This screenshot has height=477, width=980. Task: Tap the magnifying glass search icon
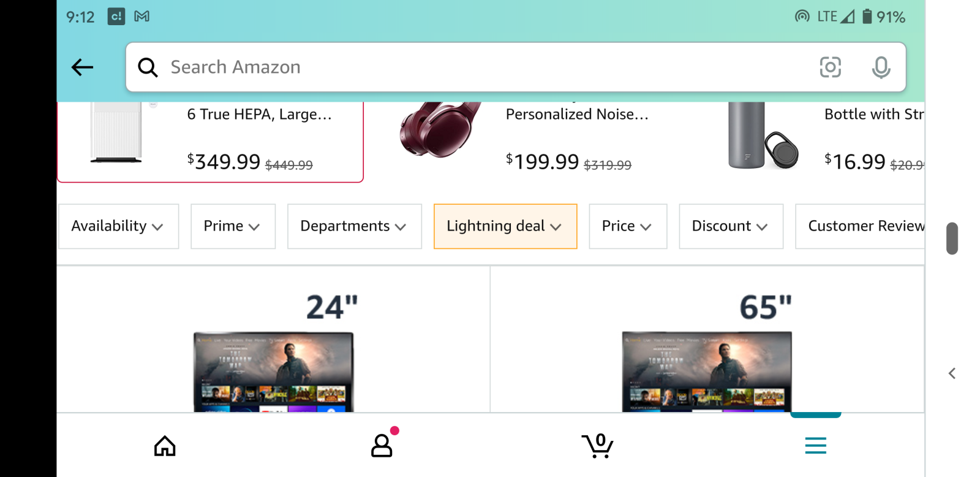pyautogui.click(x=148, y=67)
